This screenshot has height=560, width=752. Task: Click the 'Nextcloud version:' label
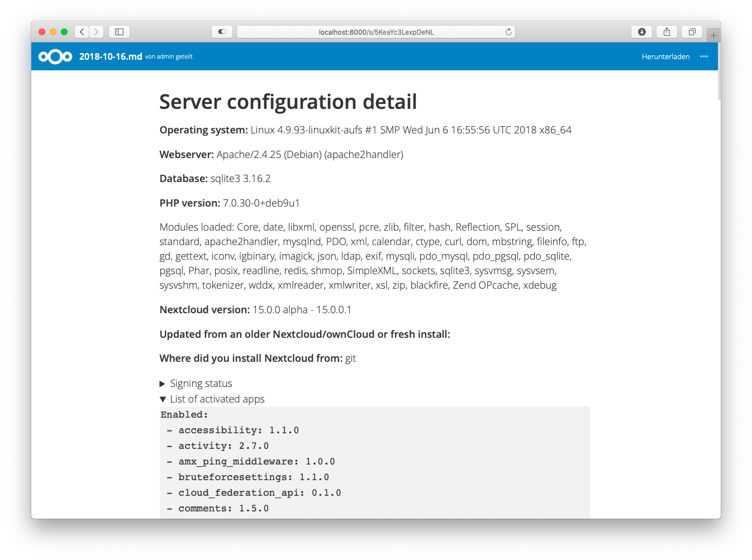204,310
